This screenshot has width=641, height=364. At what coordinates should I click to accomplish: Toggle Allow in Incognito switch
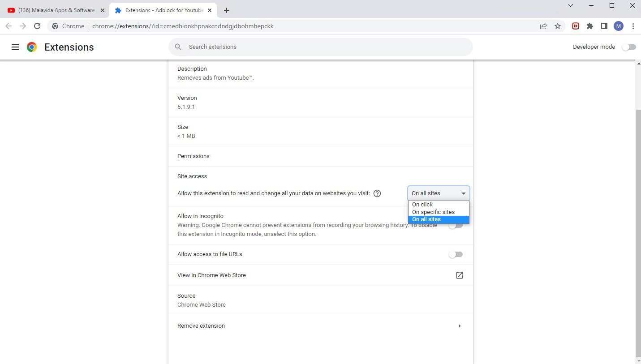click(456, 225)
